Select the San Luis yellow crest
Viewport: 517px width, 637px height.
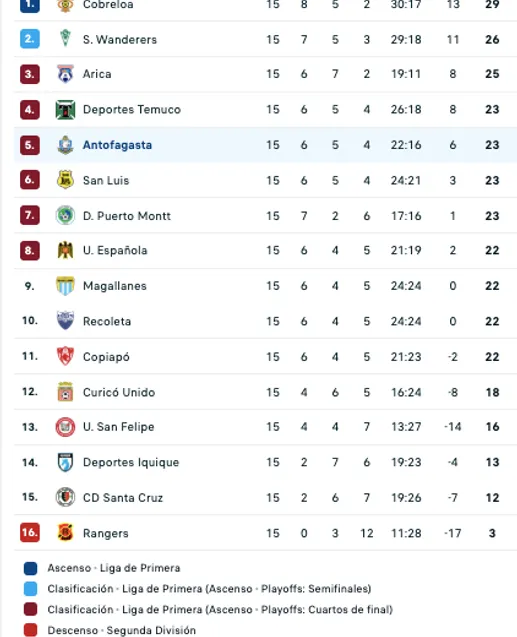coord(65,180)
